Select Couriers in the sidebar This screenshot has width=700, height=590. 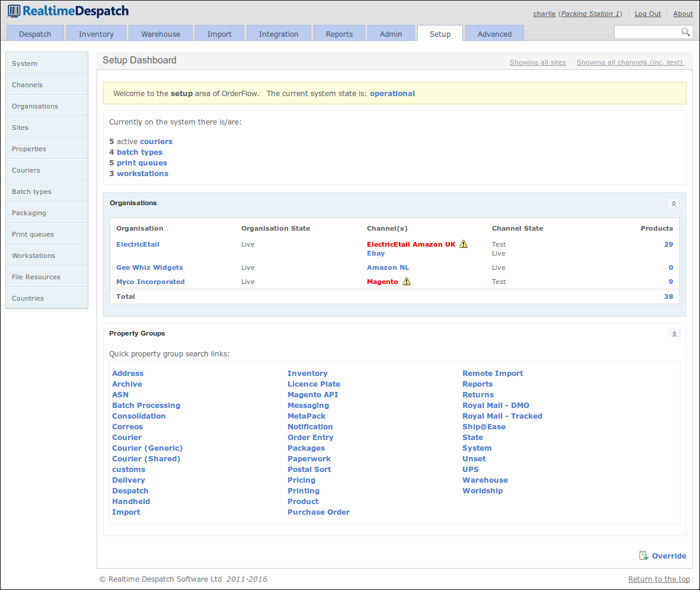pyautogui.click(x=47, y=170)
